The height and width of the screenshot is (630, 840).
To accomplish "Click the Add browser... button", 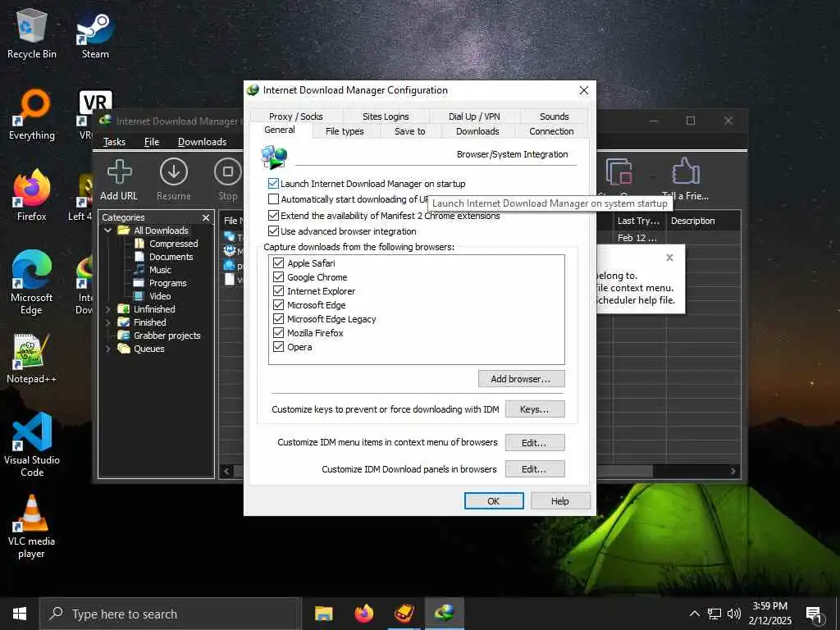I will click(521, 379).
